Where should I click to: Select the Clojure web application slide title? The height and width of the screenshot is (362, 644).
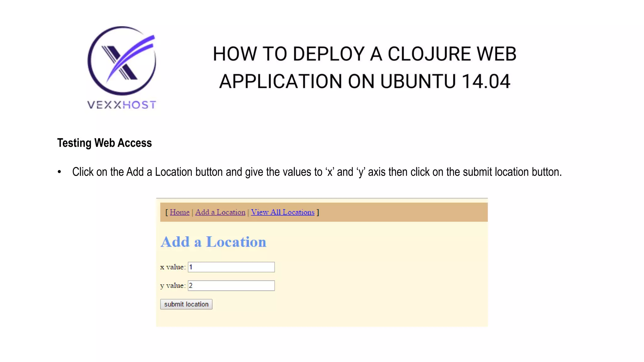pos(364,68)
